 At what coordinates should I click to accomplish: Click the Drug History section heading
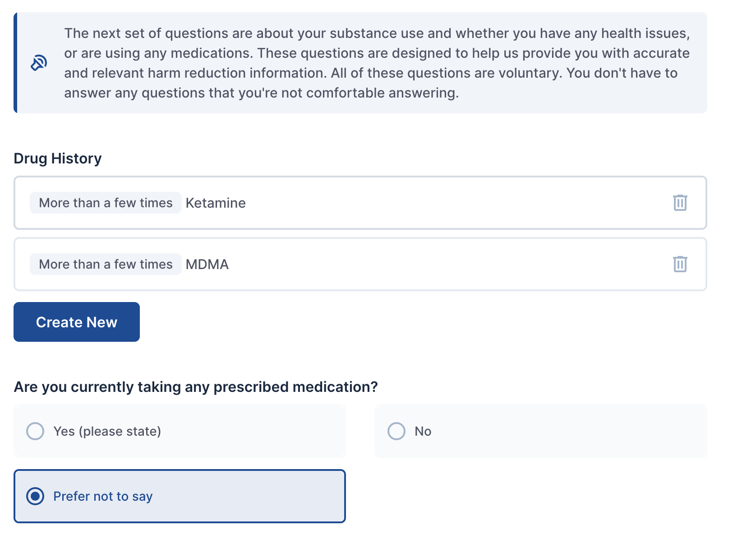[58, 158]
